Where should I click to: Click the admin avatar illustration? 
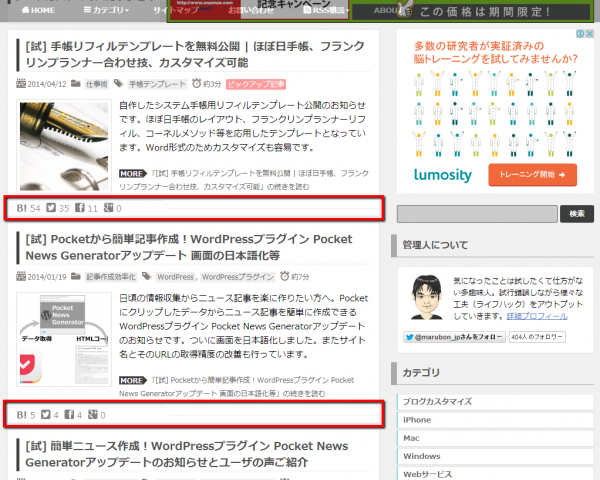(426, 297)
